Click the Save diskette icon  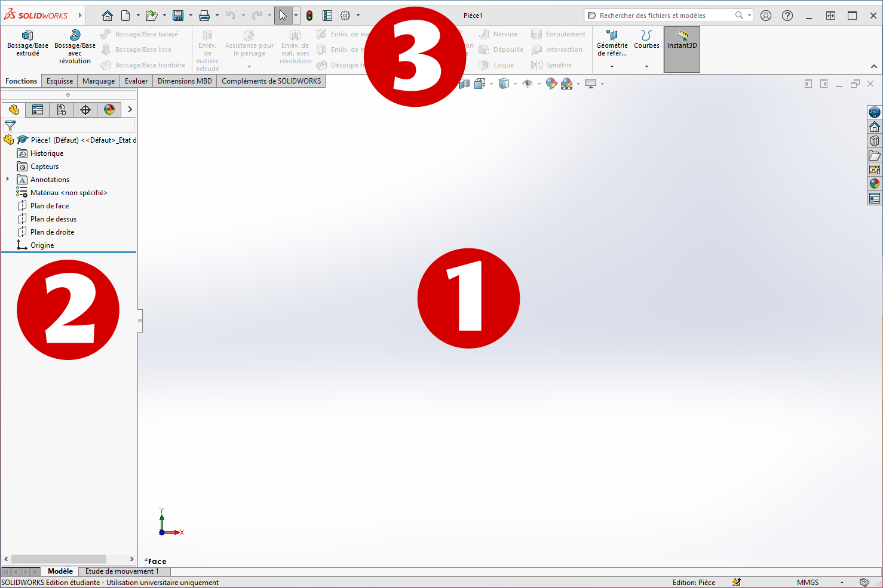[177, 16]
